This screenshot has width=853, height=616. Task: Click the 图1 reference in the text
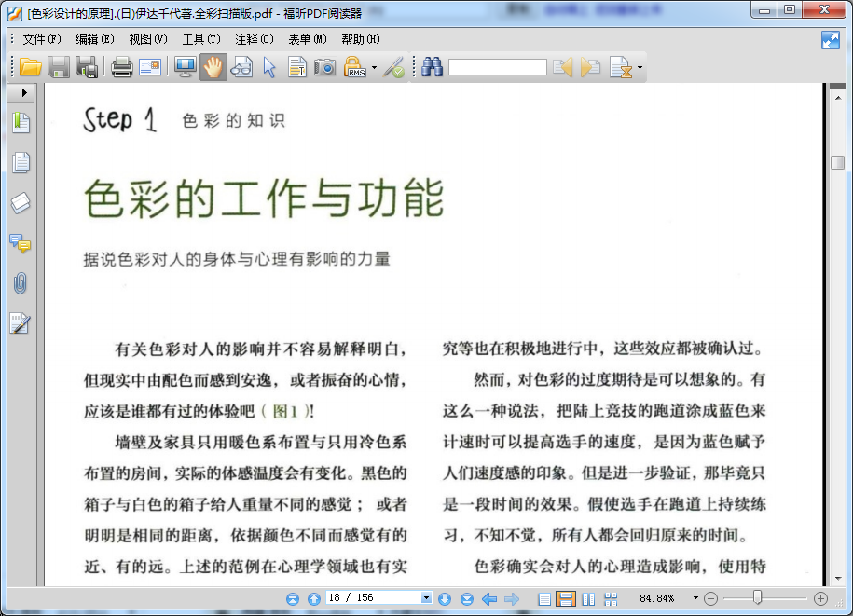pos(285,411)
